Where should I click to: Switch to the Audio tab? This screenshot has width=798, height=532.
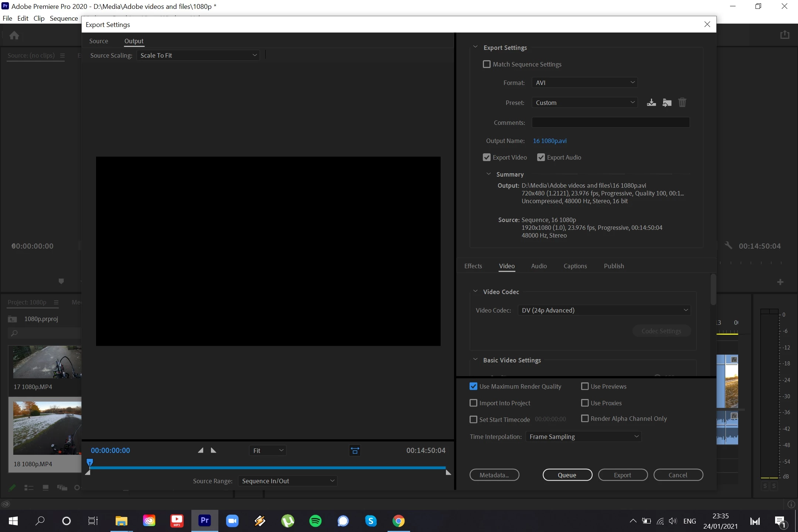pos(539,266)
